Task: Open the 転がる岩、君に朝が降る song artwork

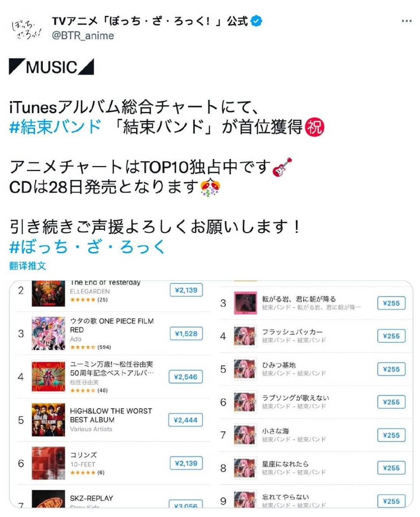Action: tap(245, 303)
